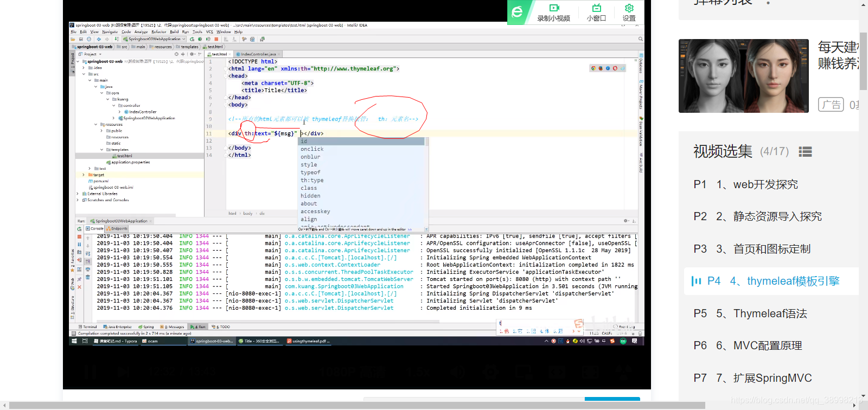Play video P7 扩展SpringMVC

point(752,378)
